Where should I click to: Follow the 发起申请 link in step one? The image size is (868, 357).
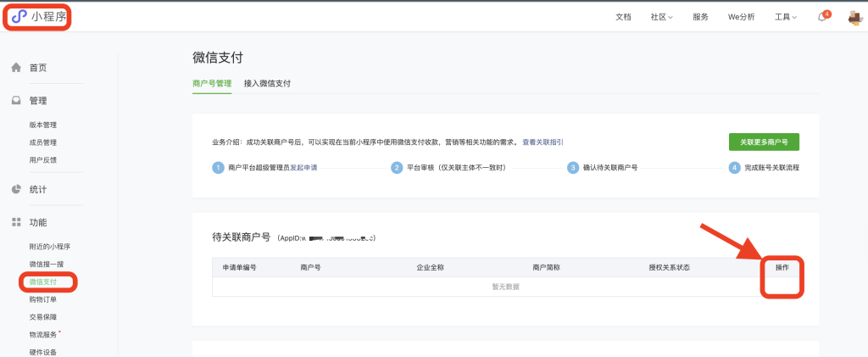(303, 168)
